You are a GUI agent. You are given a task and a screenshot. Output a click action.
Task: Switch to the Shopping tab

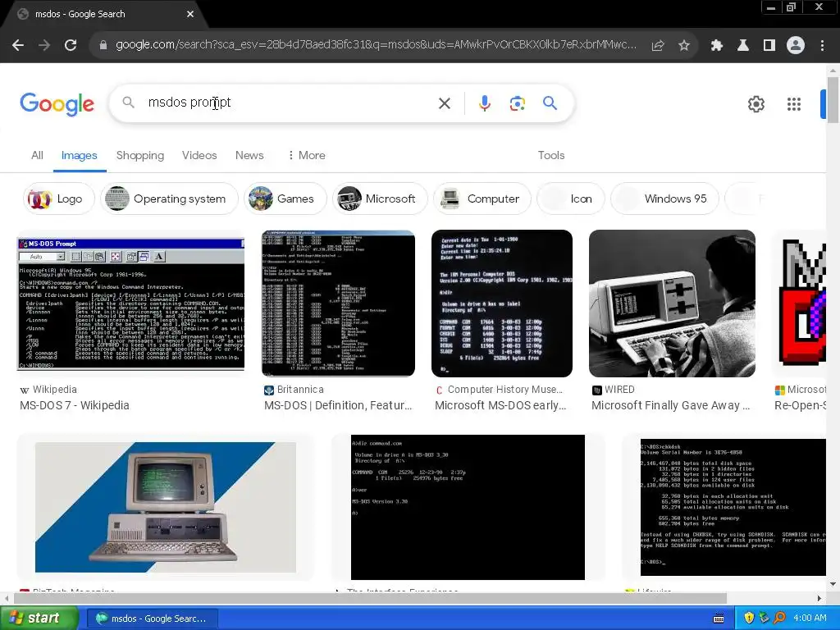click(140, 155)
